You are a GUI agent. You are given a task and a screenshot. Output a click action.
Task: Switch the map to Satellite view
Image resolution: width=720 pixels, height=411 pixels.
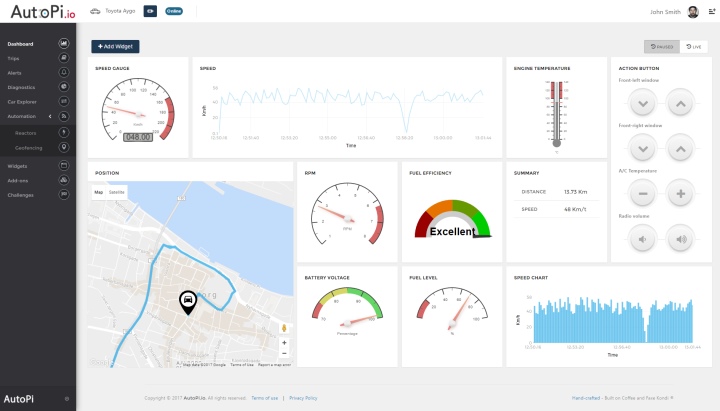117,191
